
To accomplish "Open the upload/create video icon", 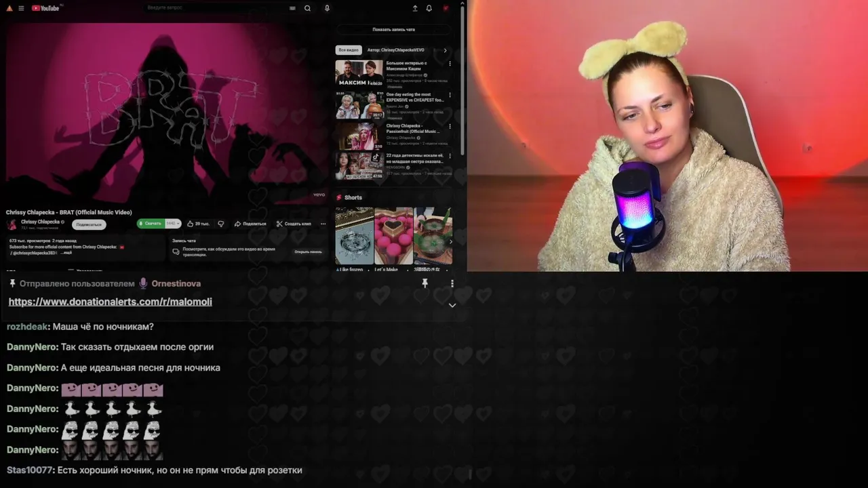I will pos(415,8).
